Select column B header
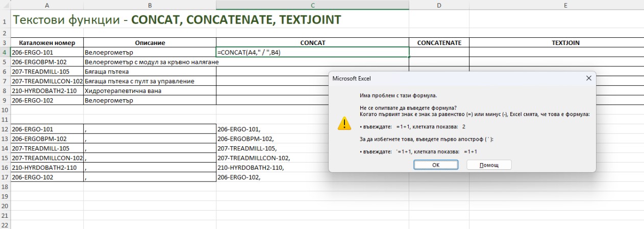 tap(150, 5)
